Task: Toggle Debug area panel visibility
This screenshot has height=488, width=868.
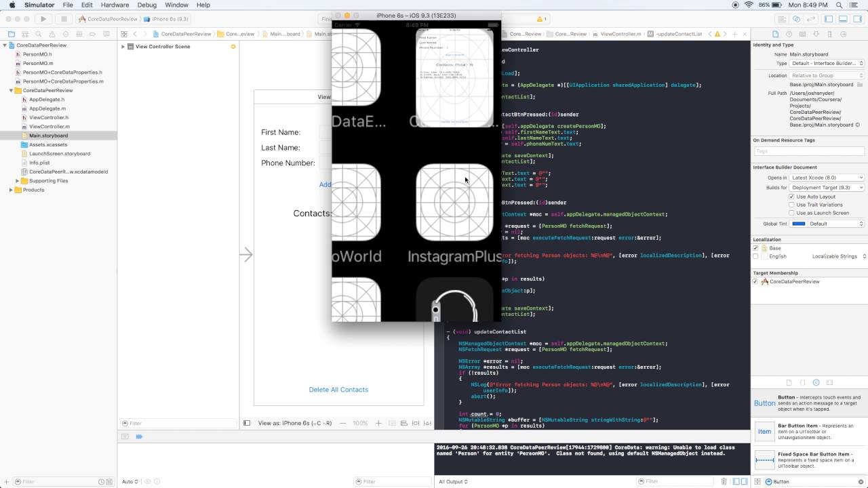Action: 842,19
